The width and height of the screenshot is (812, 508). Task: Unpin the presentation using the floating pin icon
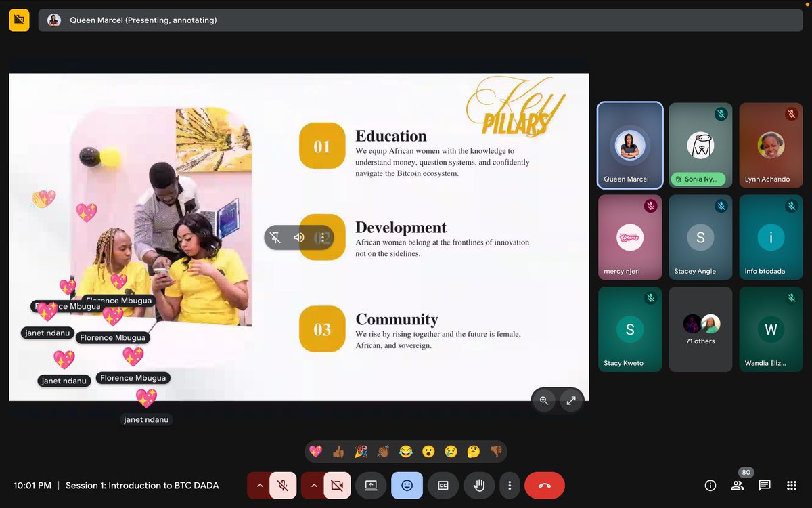tap(275, 237)
